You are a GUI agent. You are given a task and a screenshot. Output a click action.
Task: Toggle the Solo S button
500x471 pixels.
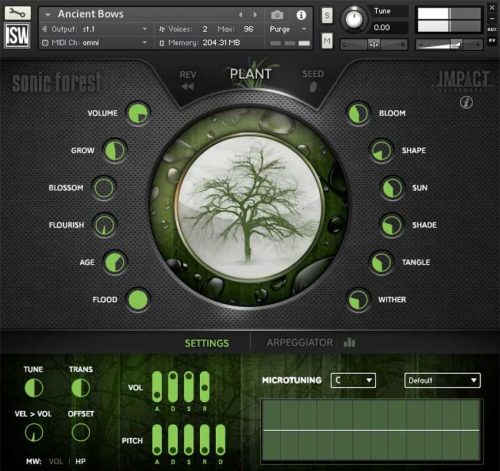point(327,15)
